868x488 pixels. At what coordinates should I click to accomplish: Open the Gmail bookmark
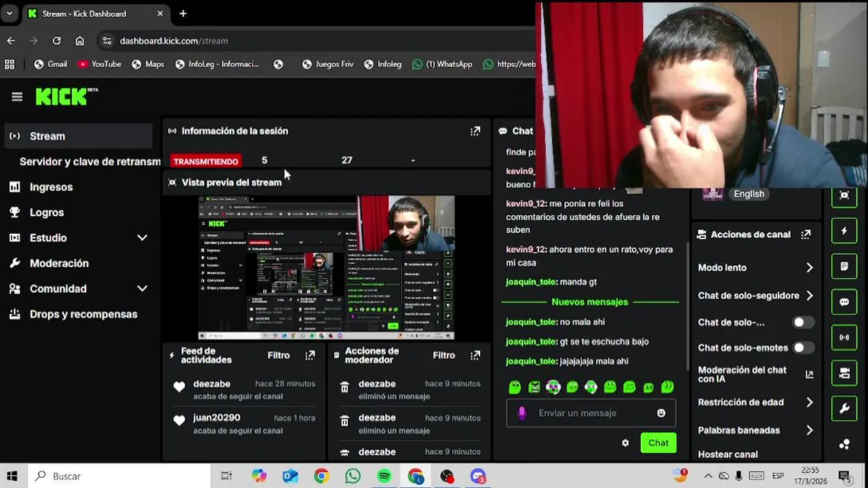click(x=50, y=64)
